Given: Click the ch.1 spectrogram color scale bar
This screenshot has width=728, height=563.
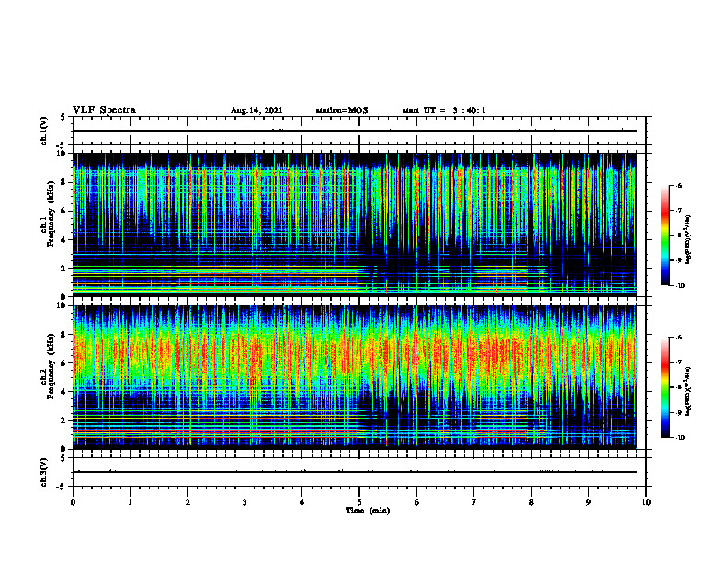Looking at the screenshot, I should pyautogui.click(x=665, y=236).
